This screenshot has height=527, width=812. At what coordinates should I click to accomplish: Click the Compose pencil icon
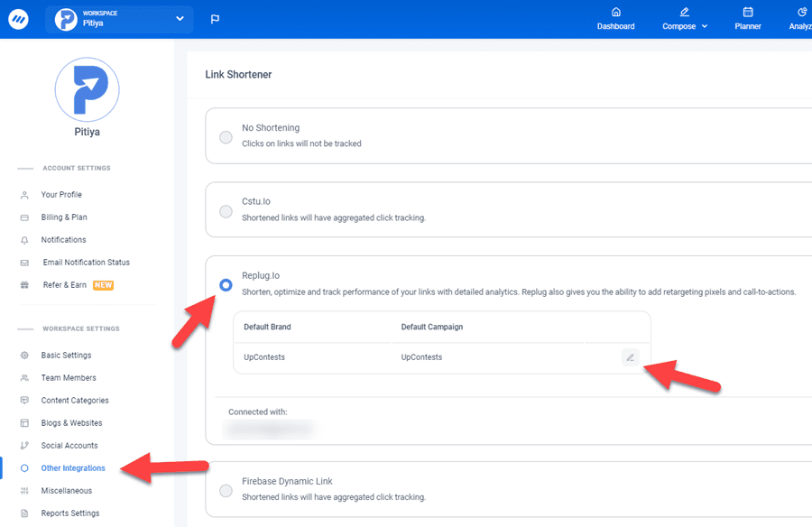coord(684,12)
